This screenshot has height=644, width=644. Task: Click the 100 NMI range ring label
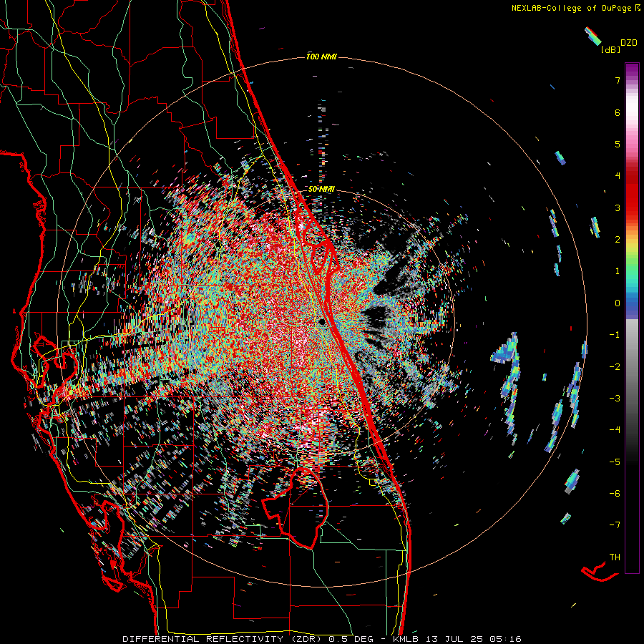[321, 57]
